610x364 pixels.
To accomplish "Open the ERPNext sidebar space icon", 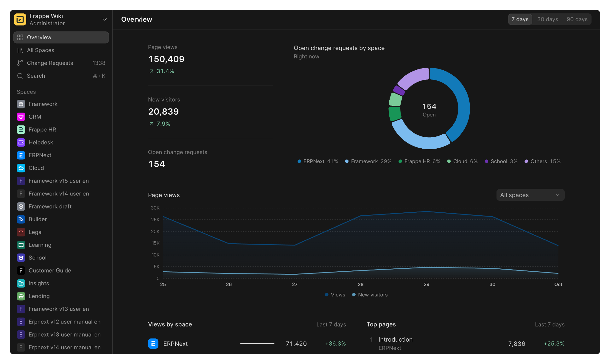I will click(21, 155).
